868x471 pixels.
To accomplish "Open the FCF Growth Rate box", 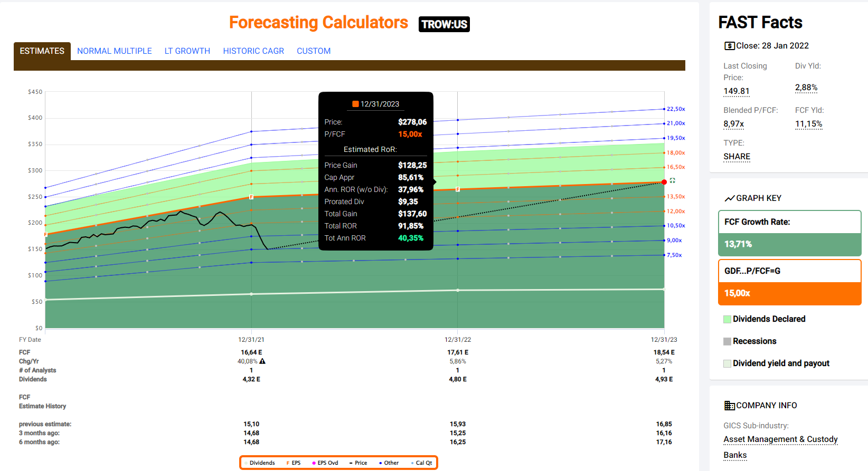I will click(789, 233).
